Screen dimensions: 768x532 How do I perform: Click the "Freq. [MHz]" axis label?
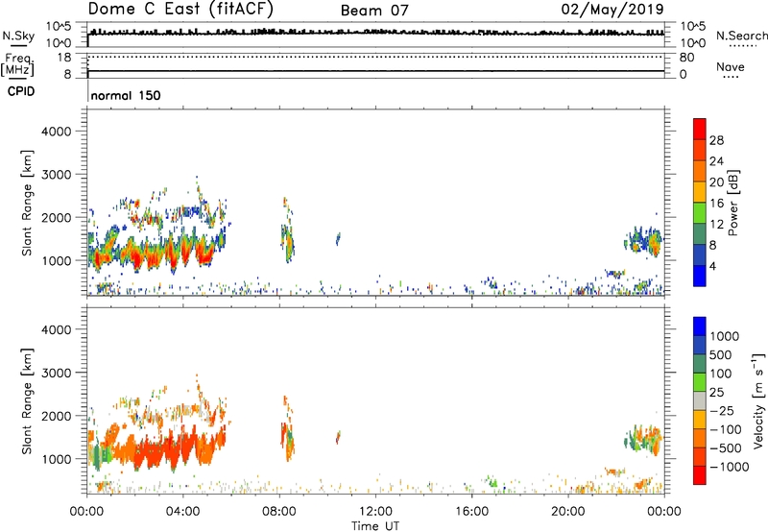pos(17,64)
